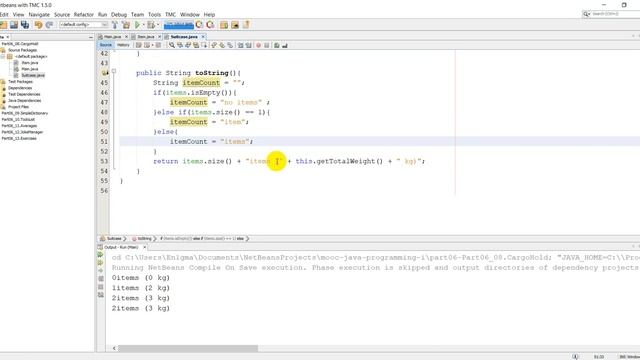Click the Search input field in top-right
640x360 pixels.
tap(616, 14)
